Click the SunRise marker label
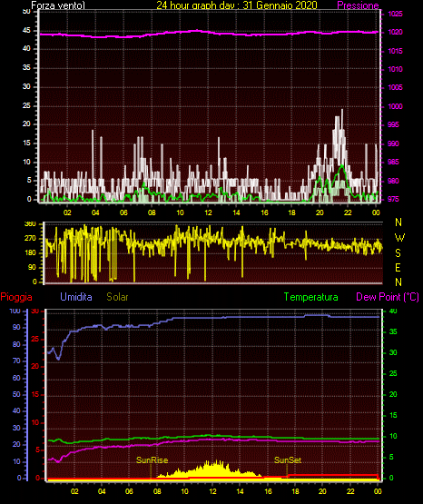Image resolution: width=423 pixels, height=504 pixels. click(152, 460)
